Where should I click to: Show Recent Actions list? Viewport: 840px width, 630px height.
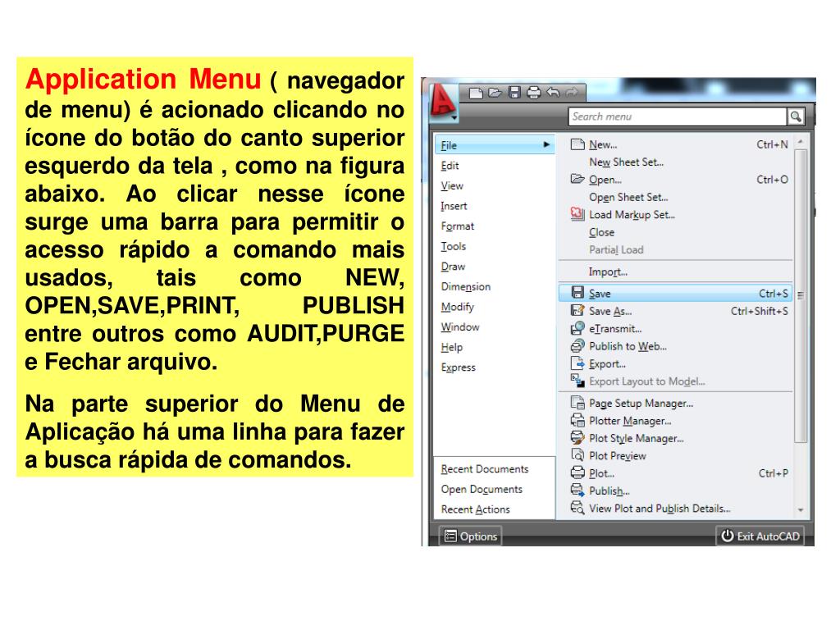[475, 509]
